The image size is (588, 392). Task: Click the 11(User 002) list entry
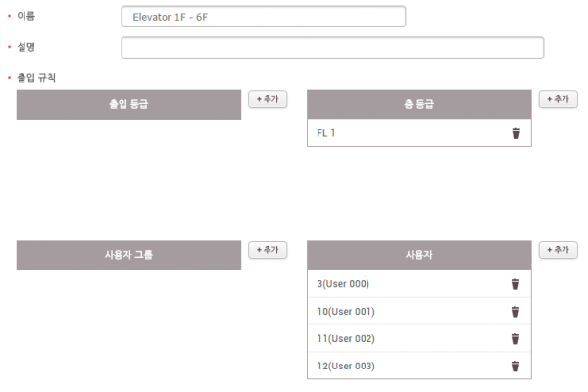point(392,339)
